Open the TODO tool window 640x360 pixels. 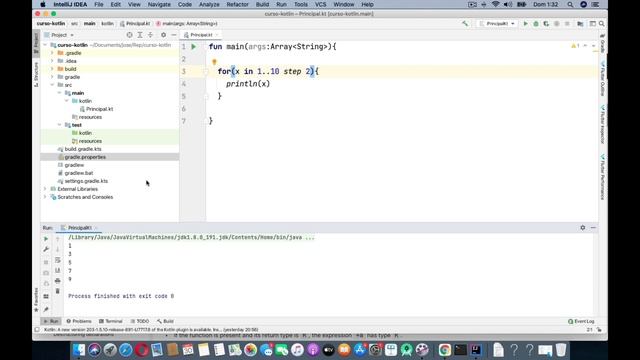coord(140,321)
